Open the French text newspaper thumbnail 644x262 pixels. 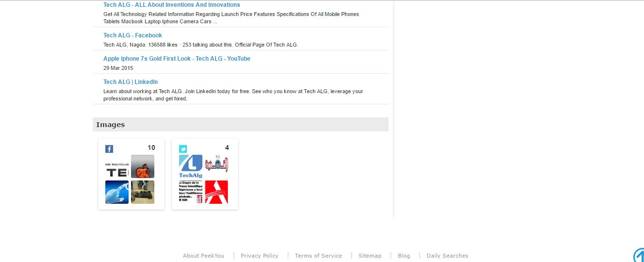tap(191, 192)
